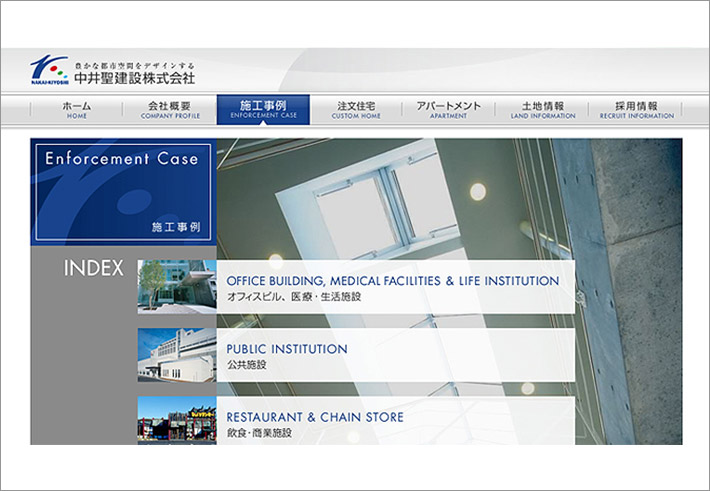The image size is (710, 491).
Task: Open the Restaurant & Chain Store link
Action: (315, 417)
